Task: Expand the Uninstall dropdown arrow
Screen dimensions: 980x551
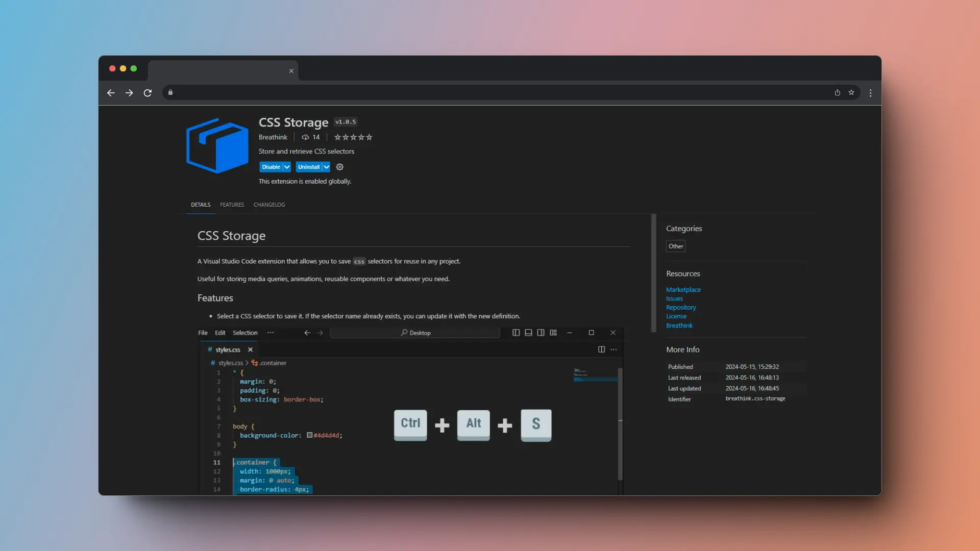Action: click(326, 167)
